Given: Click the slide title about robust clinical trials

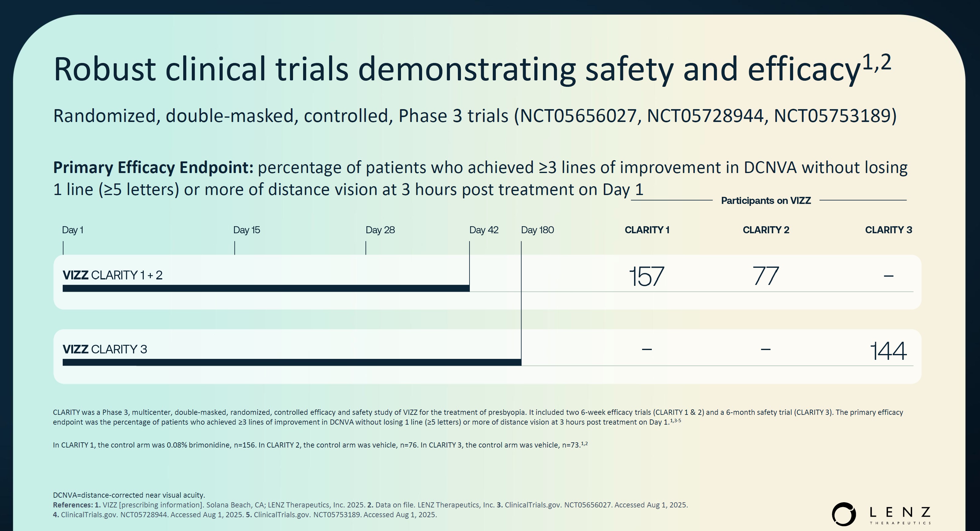Looking at the screenshot, I should [x=472, y=69].
